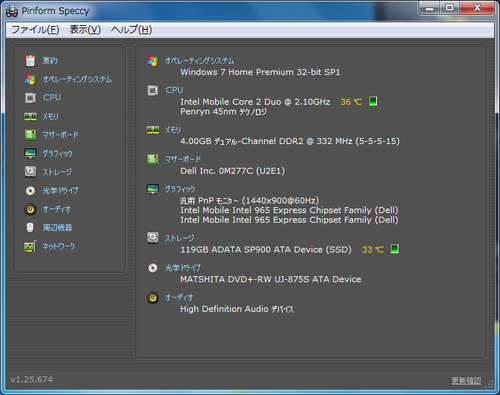
Task: Click the Windows flag icon in main panel
Action: tap(153, 61)
